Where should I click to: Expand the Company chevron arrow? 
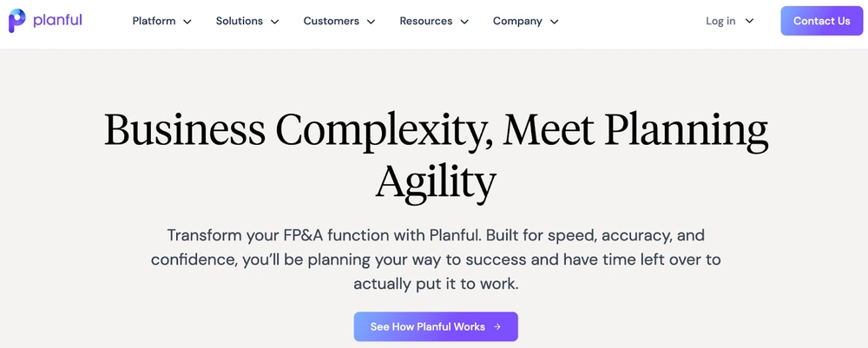pos(555,22)
